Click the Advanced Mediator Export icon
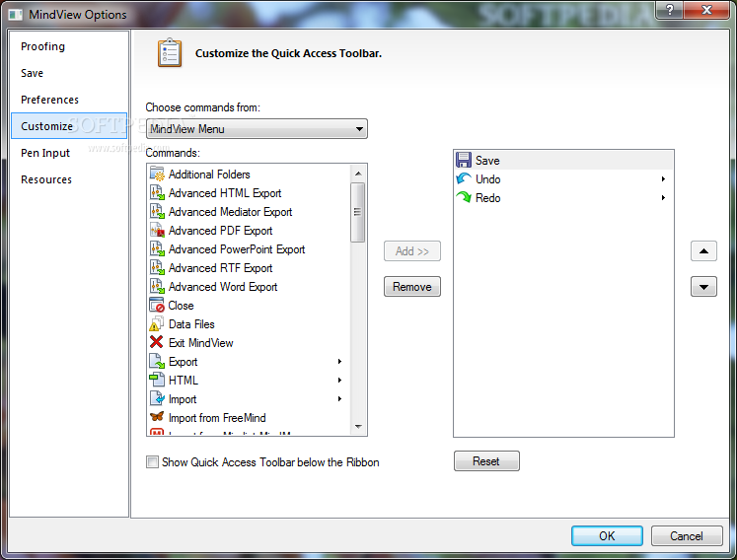This screenshot has height=560, width=737. 157,211
